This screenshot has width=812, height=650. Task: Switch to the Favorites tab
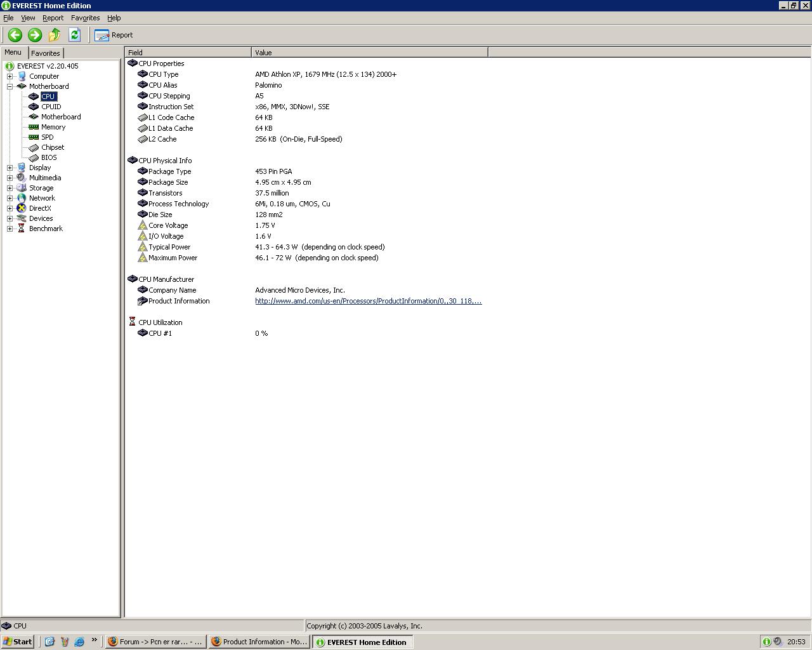pyautogui.click(x=46, y=53)
